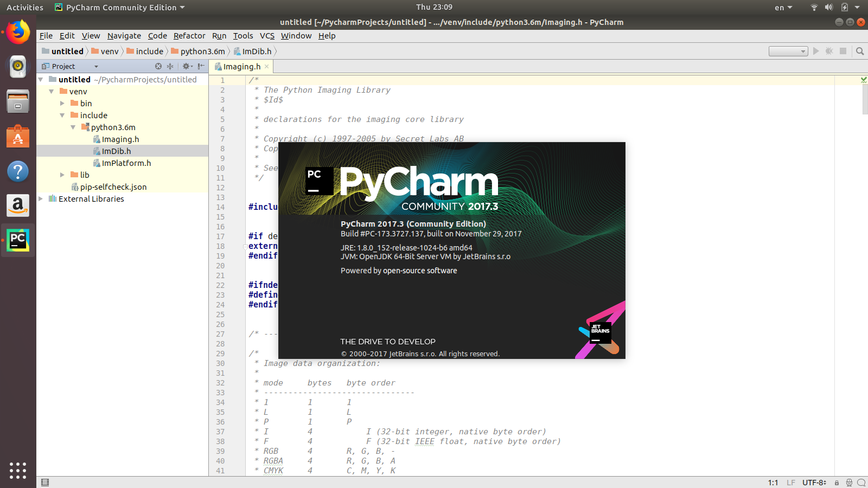Click the PyCharm icon in Ubuntu dock
Image resolution: width=868 pixels, height=488 pixels.
tap(18, 240)
